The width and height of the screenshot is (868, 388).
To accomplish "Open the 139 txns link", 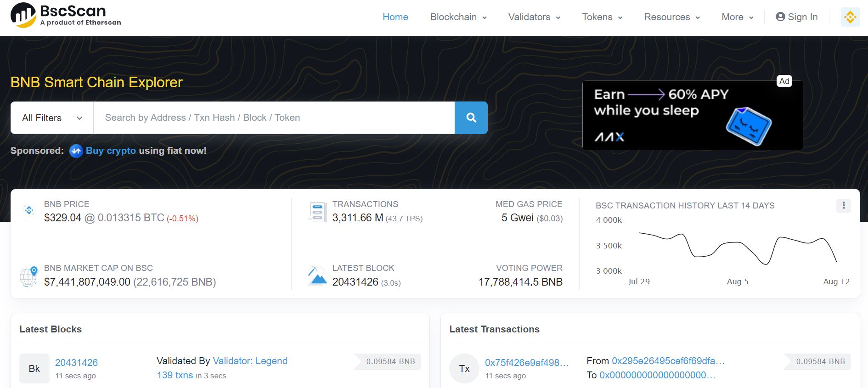I will (x=175, y=375).
